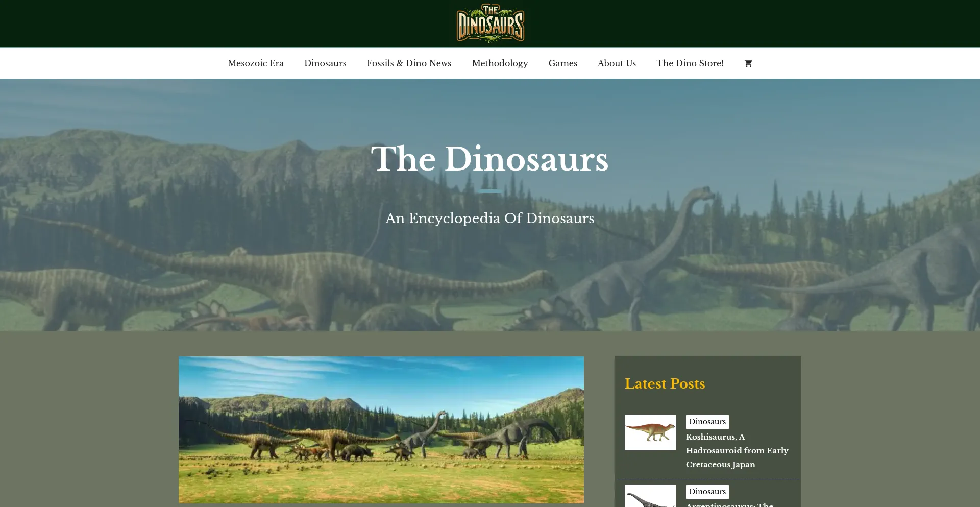Click the Dinosaurs badge on the Koshisaurus post

707,422
